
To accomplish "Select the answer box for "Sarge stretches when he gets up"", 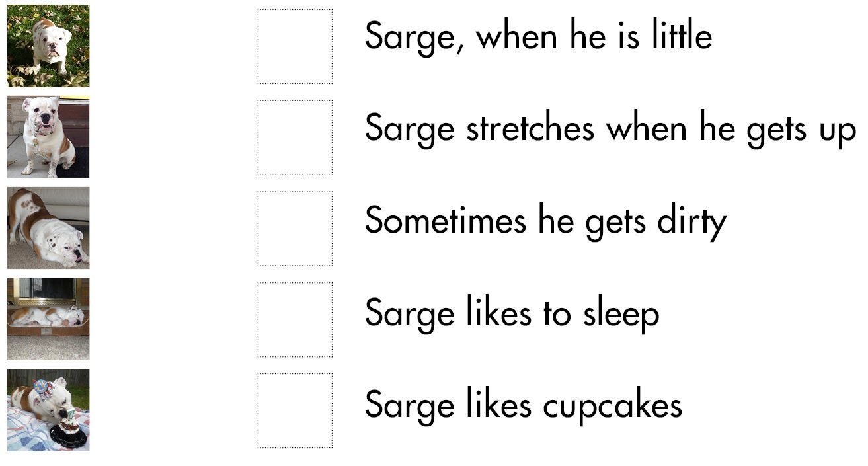I will (295, 137).
